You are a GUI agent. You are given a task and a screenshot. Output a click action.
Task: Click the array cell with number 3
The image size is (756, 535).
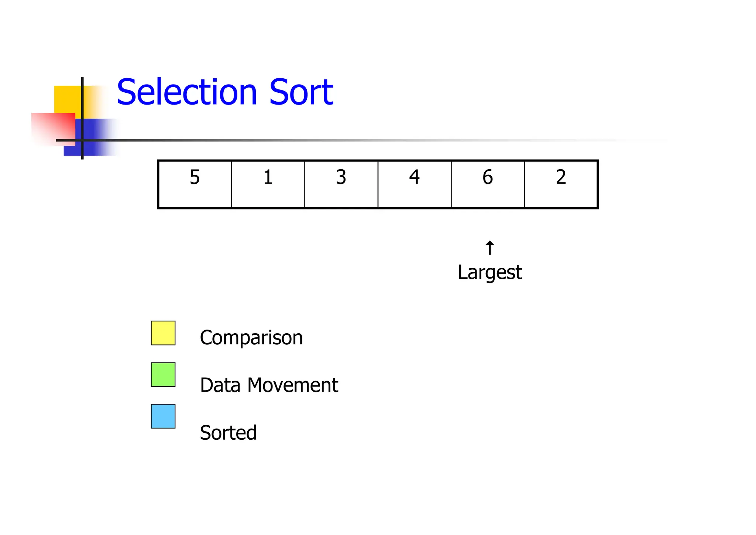click(341, 184)
